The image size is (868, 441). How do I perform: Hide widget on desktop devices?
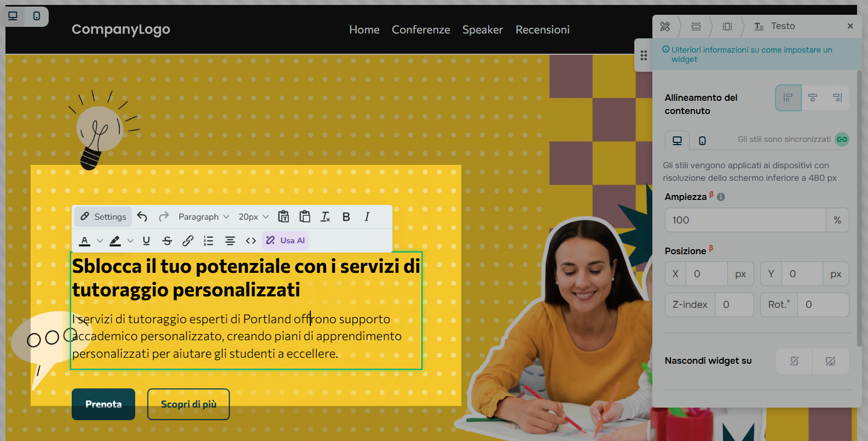coord(830,361)
